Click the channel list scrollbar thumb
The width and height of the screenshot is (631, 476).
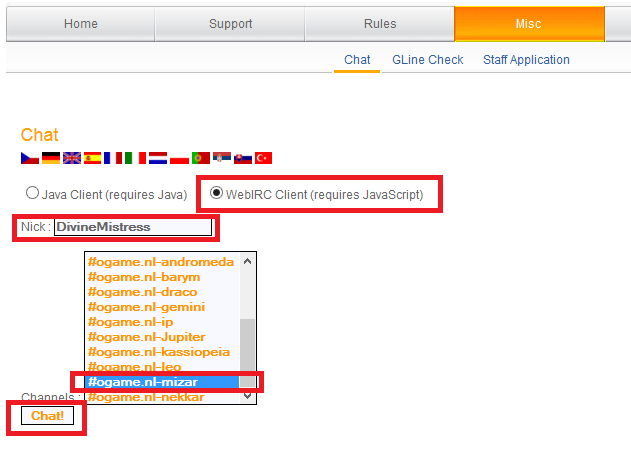click(247, 352)
